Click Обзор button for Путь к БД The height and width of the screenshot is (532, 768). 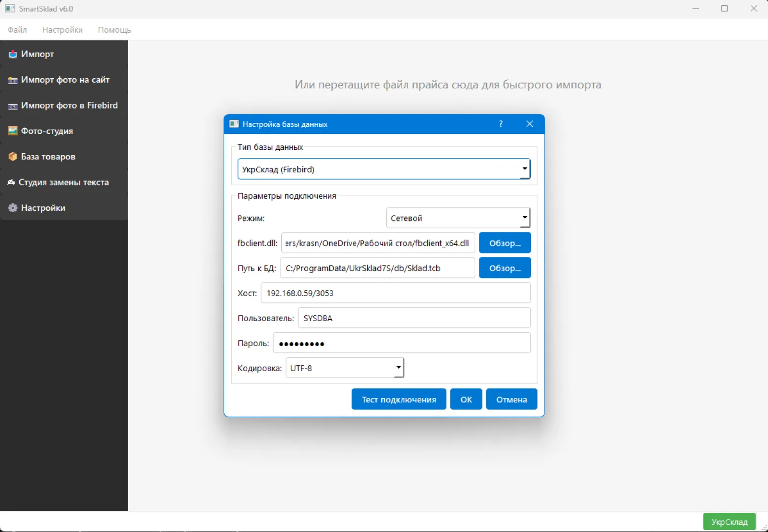coord(505,268)
